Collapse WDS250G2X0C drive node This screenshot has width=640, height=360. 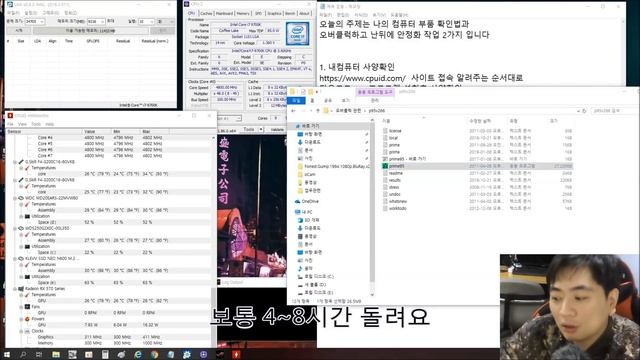(15, 228)
